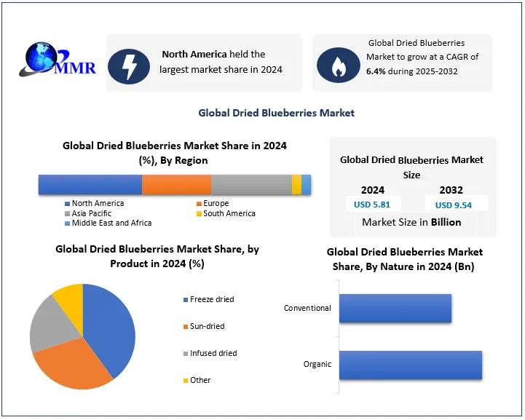The image size is (525, 420).
Task: Click the Middle East and Africa legend square
Action: pyautogui.click(x=68, y=223)
